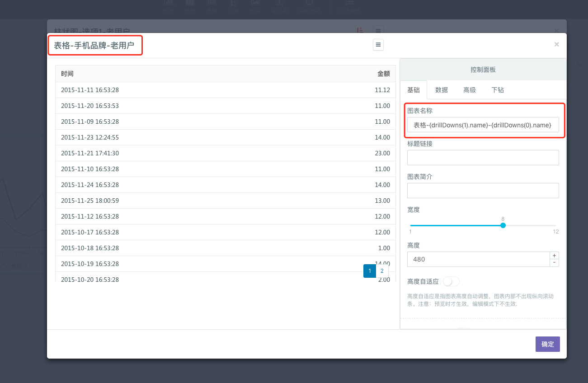Click the amount 1.00 in the 2015-10-18 row

(384, 248)
